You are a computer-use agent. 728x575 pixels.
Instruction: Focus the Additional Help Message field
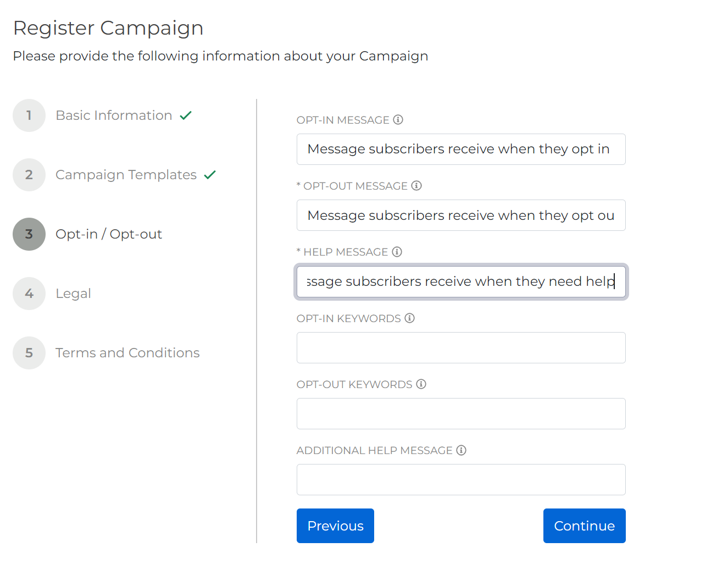(x=460, y=480)
